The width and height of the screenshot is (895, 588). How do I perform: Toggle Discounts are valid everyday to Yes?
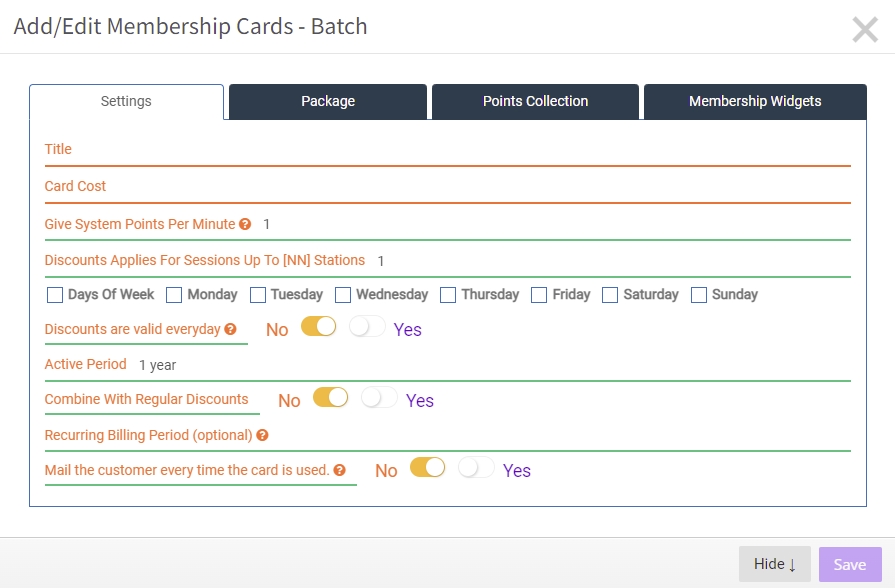coord(367,327)
